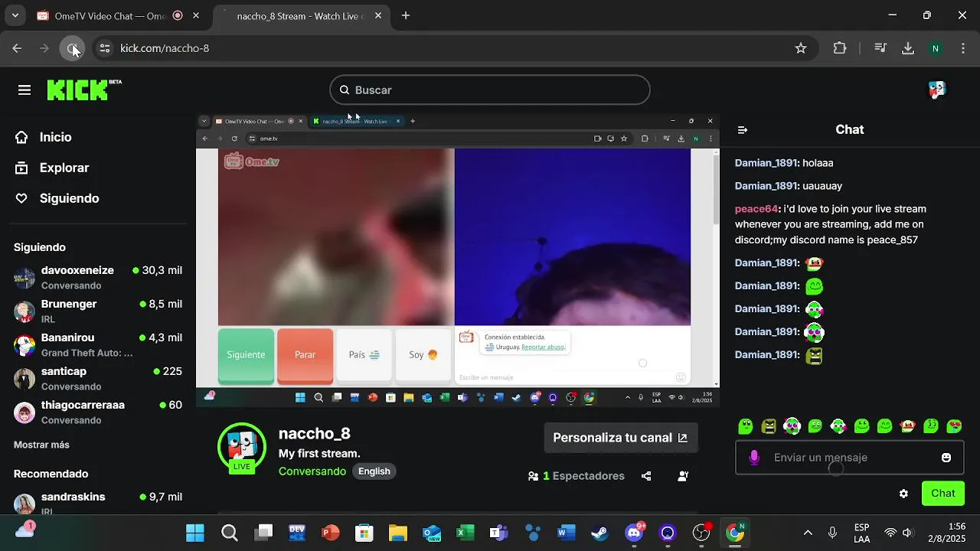Viewport: 980px width, 551px height.
Task: Open the Chrome profile N button
Action: (x=935, y=48)
